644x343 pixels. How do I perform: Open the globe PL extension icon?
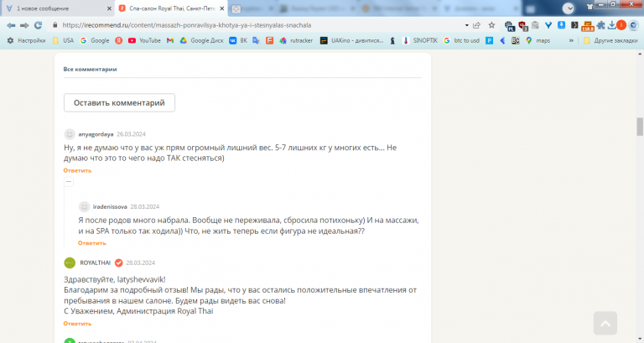[510, 26]
